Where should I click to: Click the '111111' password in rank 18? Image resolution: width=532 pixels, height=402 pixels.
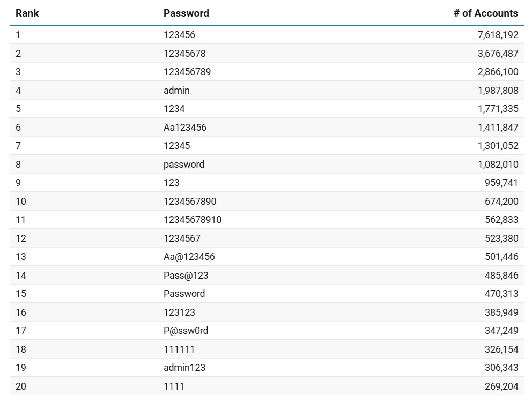pyautogui.click(x=179, y=349)
